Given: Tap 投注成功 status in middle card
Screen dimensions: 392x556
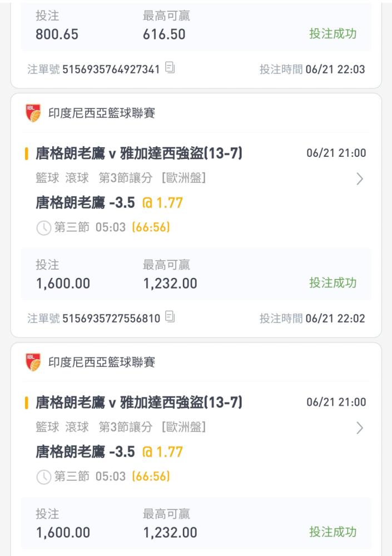Looking at the screenshot, I should tap(333, 282).
